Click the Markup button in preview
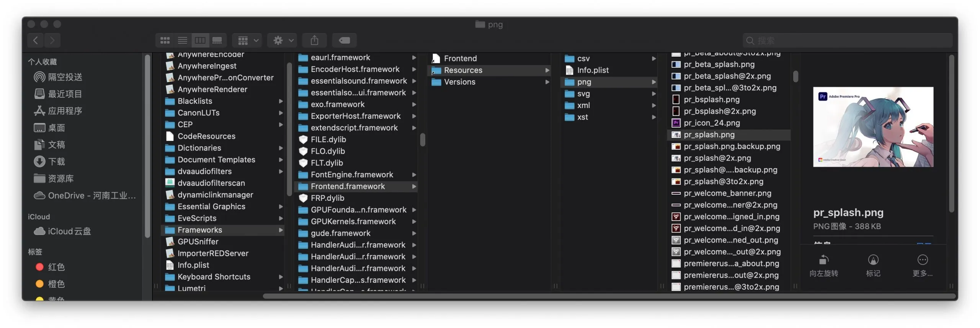980x328 pixels. 873,266
